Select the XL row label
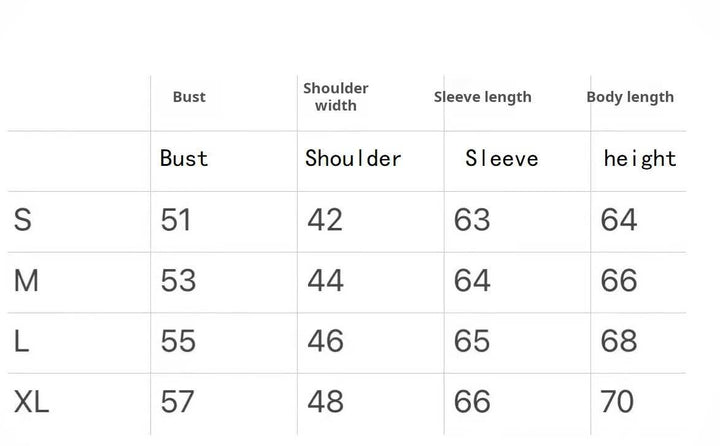This screenshot has height=446, width=720. click(x=32, y=402)
